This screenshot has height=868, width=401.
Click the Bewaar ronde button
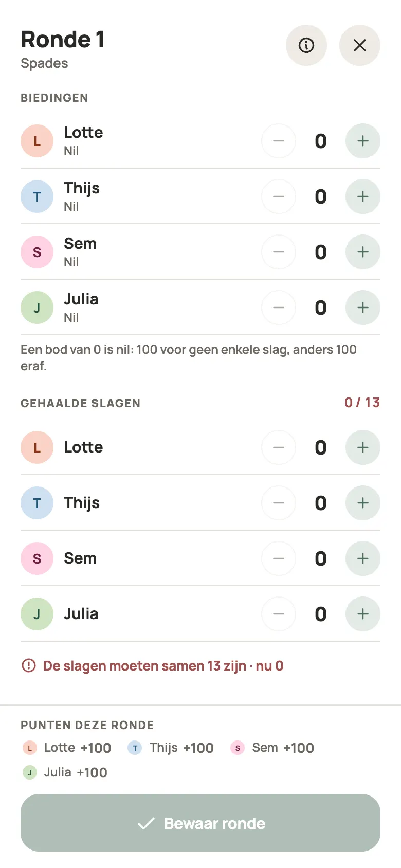tap(200, 823)
